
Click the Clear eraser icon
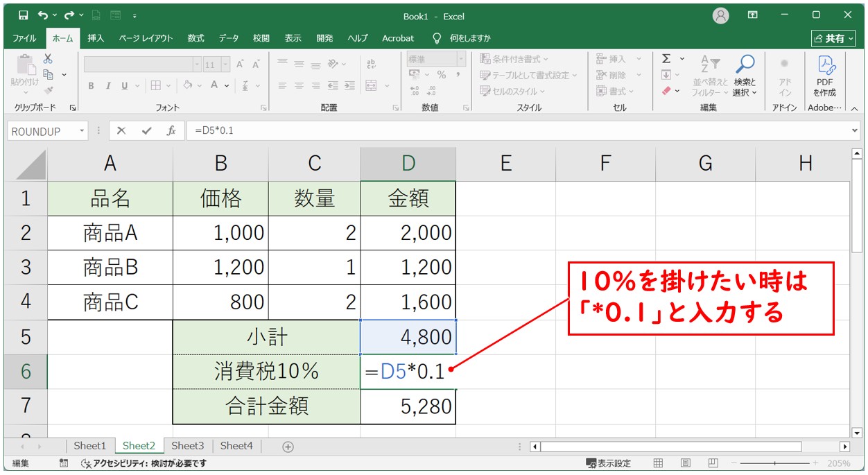(666, 91)
